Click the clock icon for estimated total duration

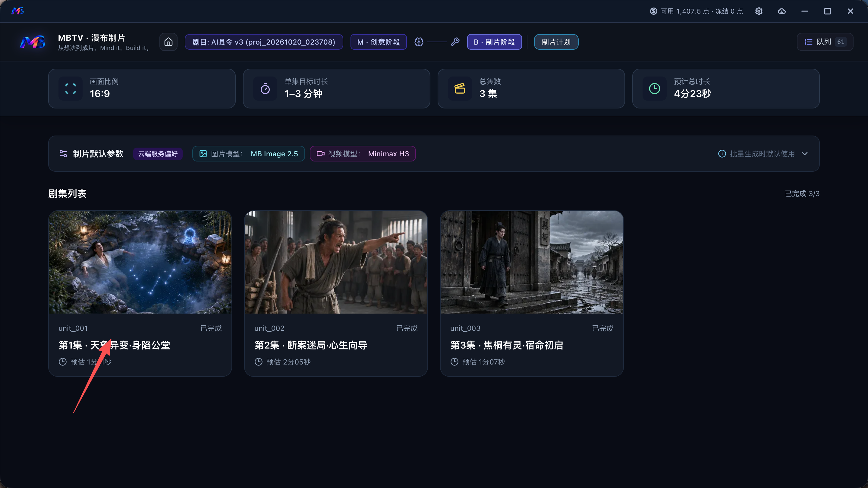[x=654, y=89]
